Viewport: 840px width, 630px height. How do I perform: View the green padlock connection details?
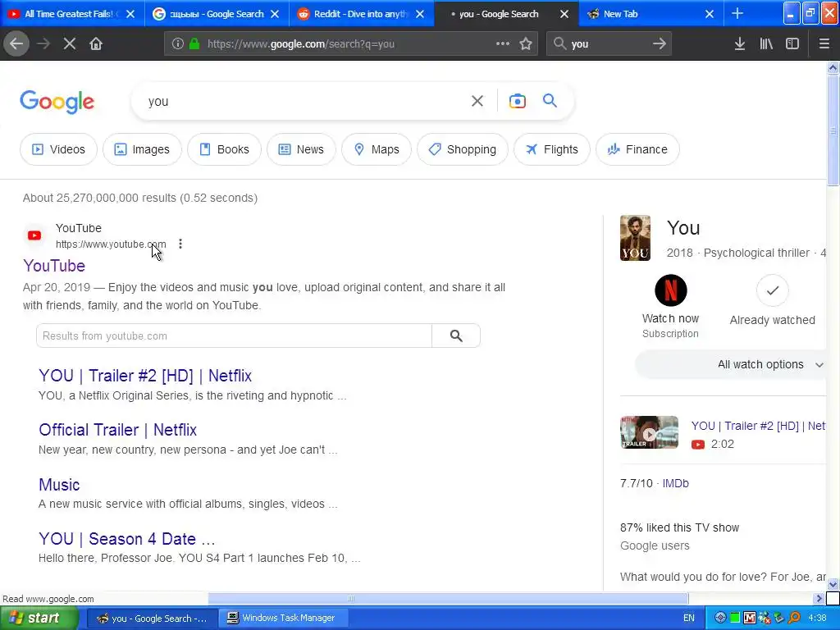194,44
